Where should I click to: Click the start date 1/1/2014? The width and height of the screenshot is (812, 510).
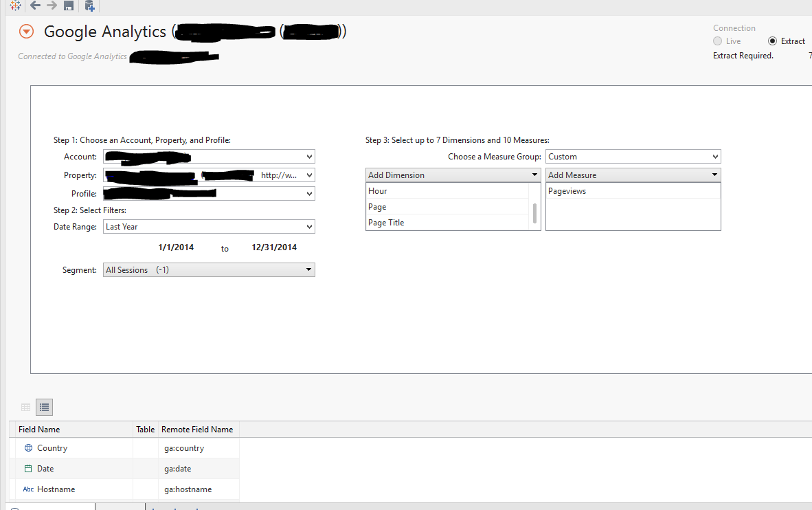(176, 247)
